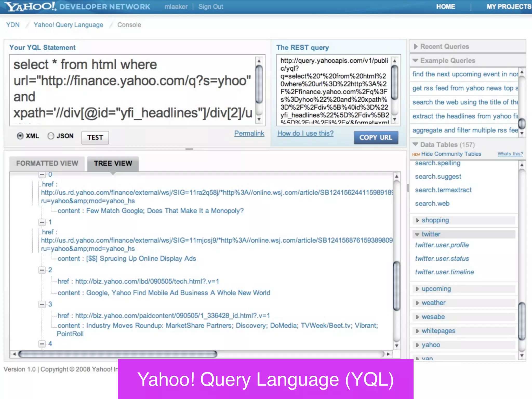Screen dimensions: 532x399
Task: Click Data Tables list scroll-up arrow
Action: [x=522, y=165]
